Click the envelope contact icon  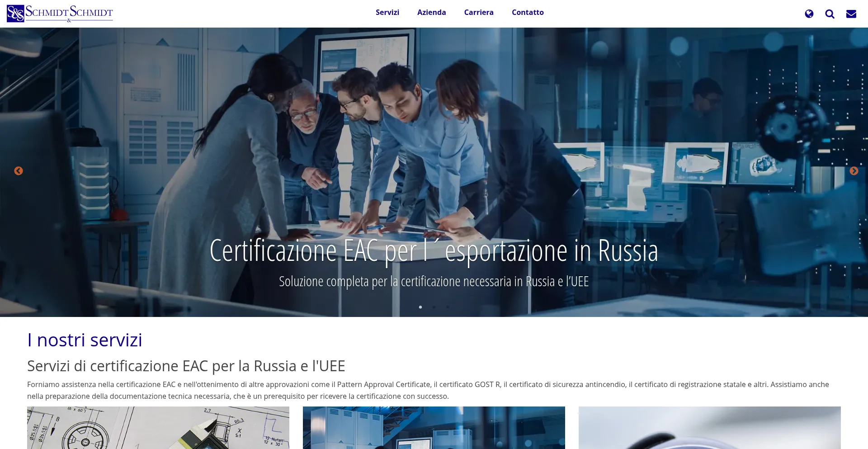tap(851, 14)
